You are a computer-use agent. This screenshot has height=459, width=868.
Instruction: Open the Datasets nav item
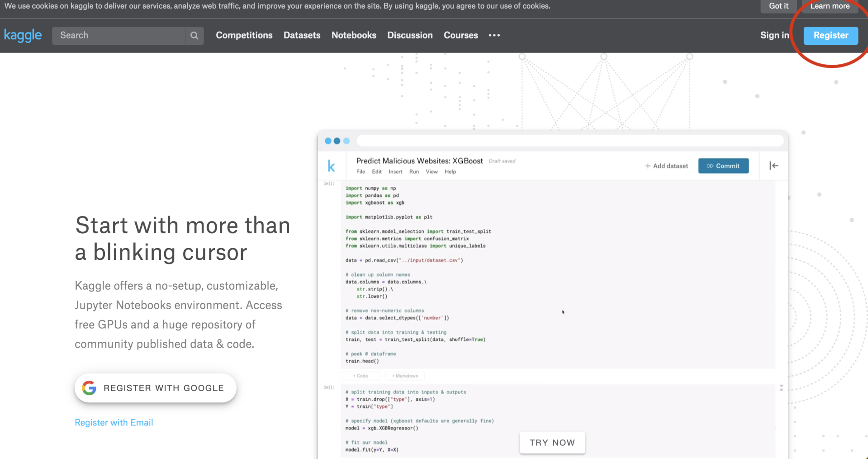302,35
